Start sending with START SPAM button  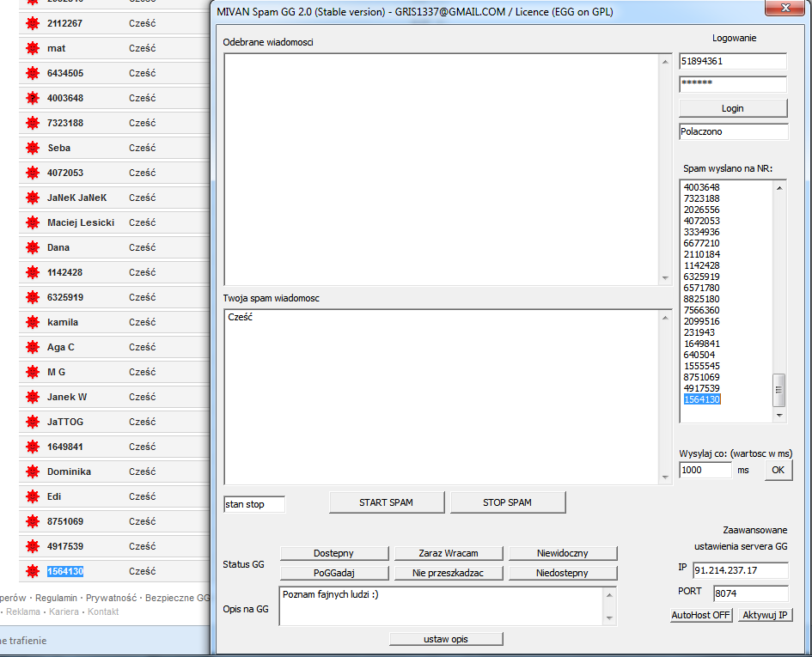tap(387, 502)
